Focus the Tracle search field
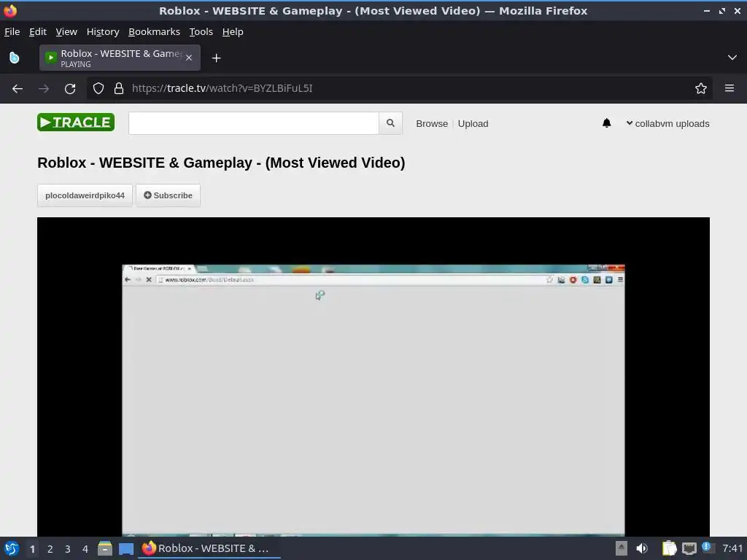 click(x=253, y=123)
